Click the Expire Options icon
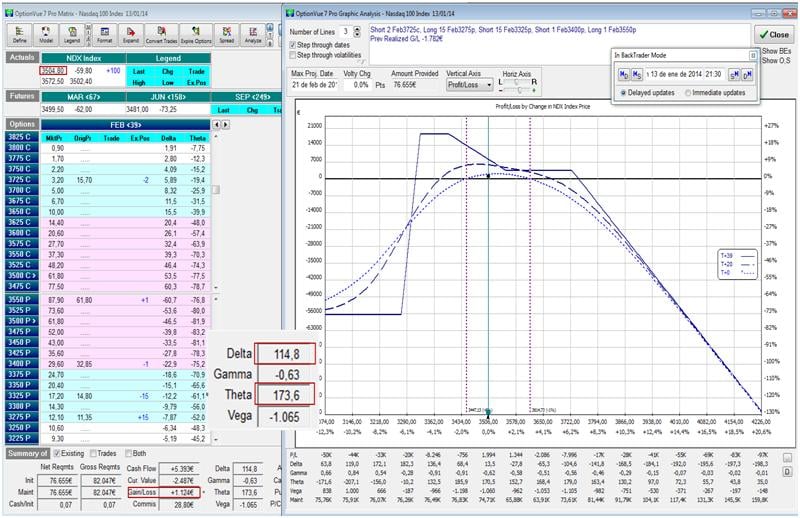 coord(197,34)
